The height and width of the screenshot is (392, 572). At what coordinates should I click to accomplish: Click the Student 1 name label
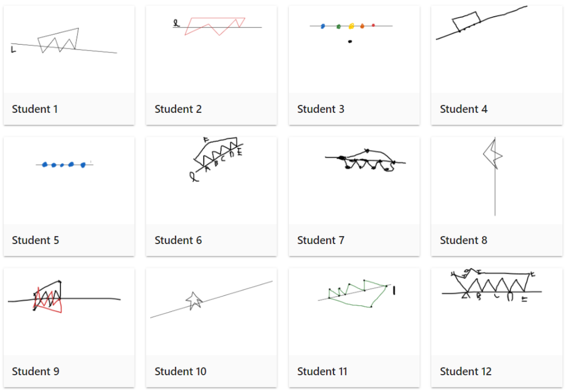(35, 109)
